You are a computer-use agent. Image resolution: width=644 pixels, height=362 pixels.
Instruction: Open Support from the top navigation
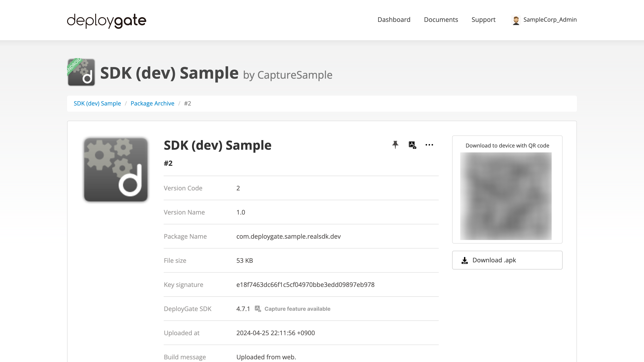pos(483,20)
